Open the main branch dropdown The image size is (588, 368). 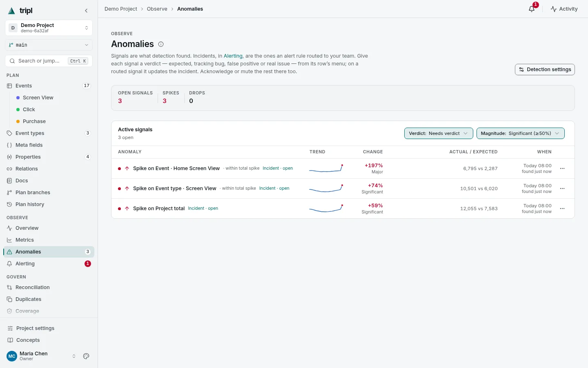tap(49, 45)
